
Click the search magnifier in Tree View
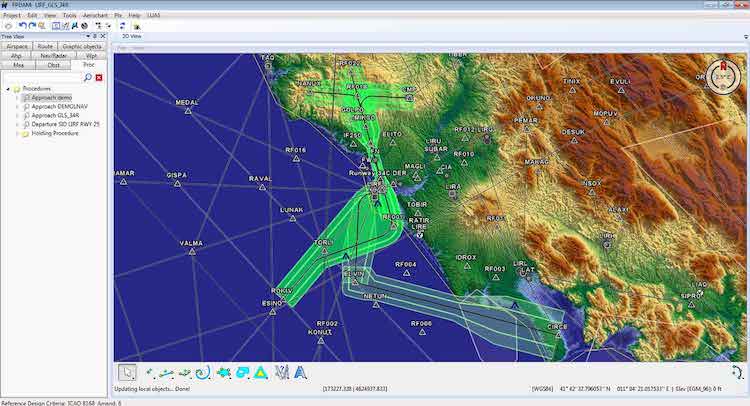[x=88, y=77]
